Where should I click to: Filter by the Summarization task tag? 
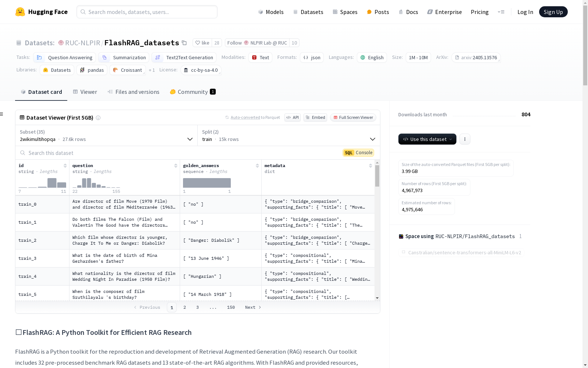coord(124,57)
